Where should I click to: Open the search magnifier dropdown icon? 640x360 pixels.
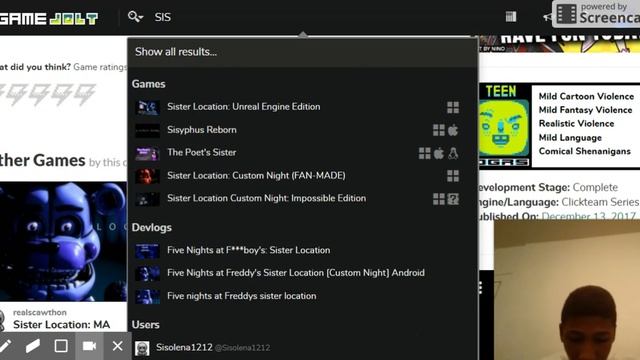point(135,17)
